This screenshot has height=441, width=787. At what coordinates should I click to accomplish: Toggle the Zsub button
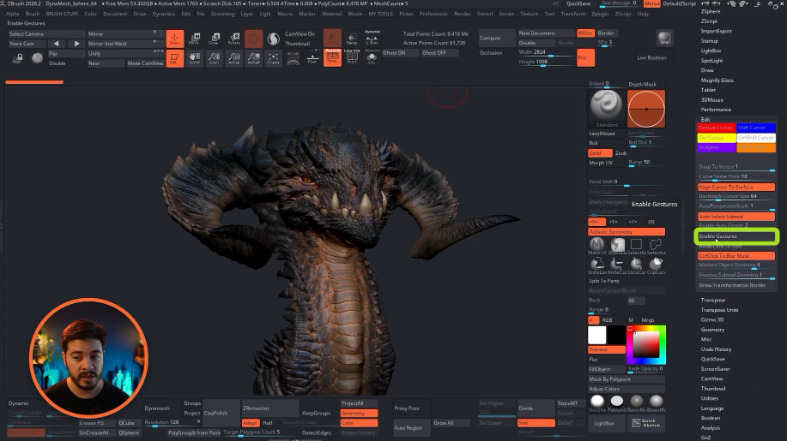point(621,153)
